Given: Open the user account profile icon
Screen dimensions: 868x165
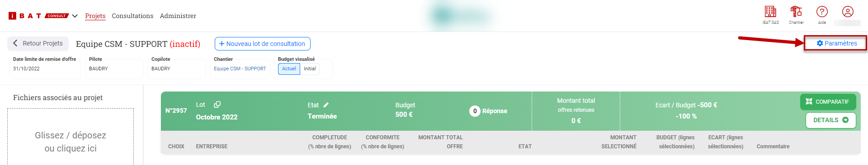Looking at the screenshot, I should point(848,12).
